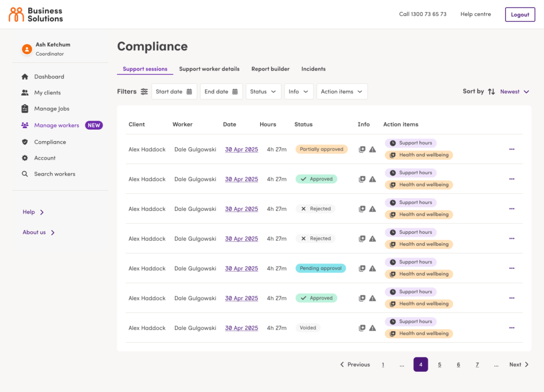This screenshot has width=544, height=392.
Task: Click the warning triangle icon in first row
Action: (x=372, y=150)
